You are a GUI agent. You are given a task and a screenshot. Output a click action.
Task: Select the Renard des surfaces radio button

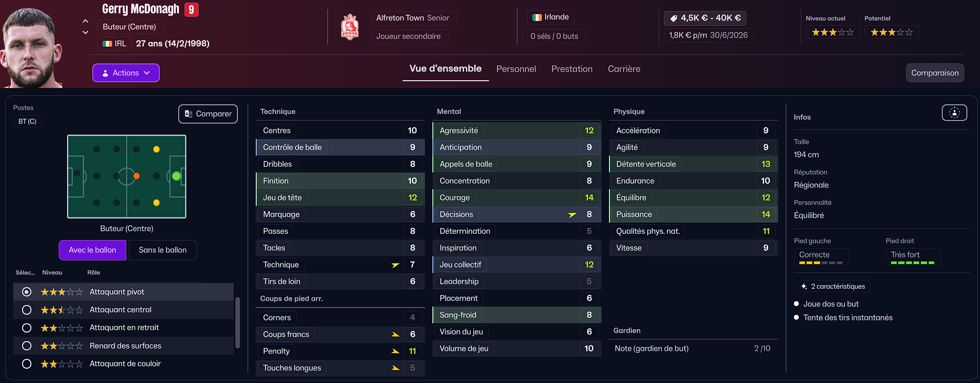(x=27, y=346)
